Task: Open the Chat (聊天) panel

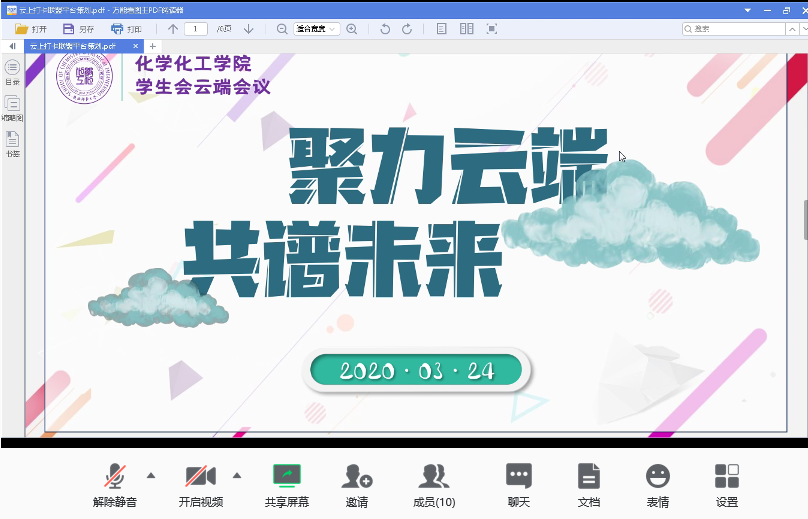Action: tap(518, 477)
